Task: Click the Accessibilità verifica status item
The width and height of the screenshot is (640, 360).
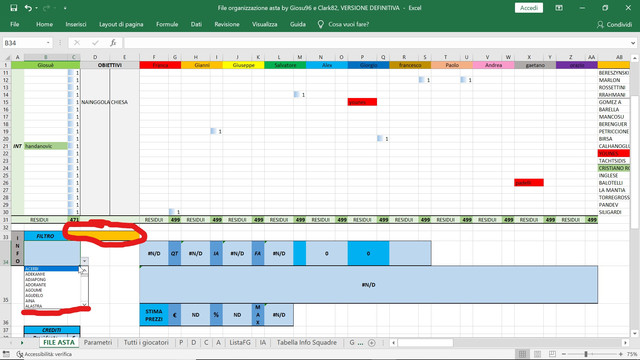Action: [44, 354]
